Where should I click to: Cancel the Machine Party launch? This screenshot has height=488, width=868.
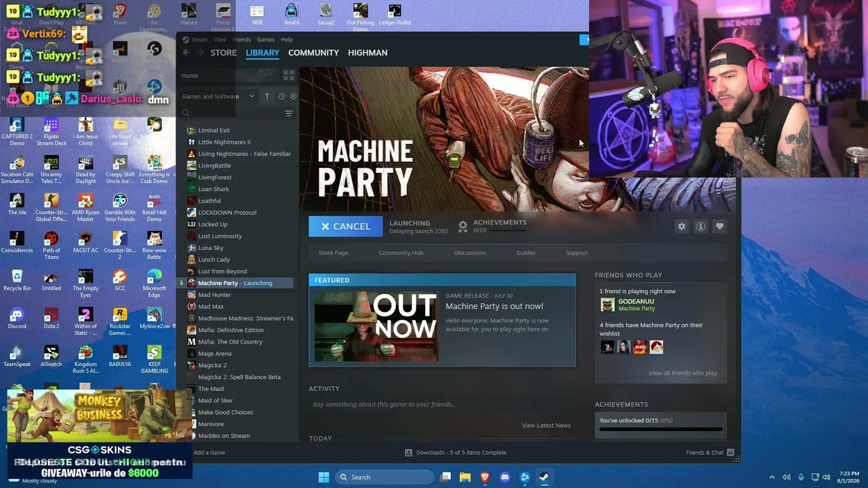[346, 226]
